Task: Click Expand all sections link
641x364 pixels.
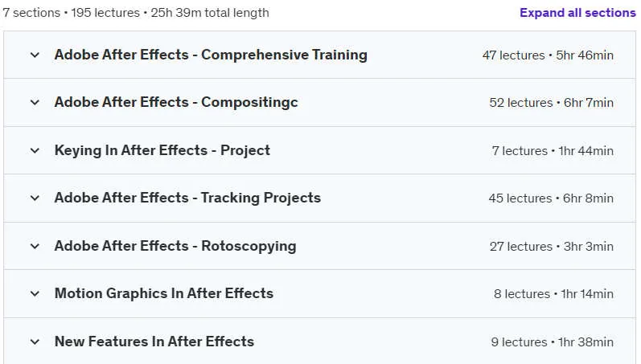Action: coord(577,13)
